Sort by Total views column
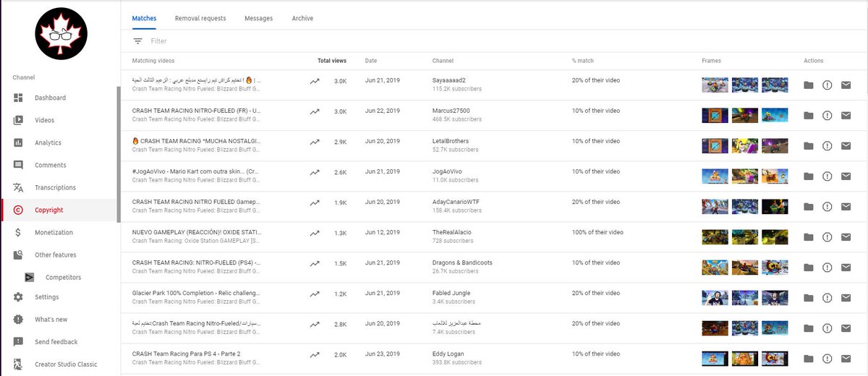The image size is (868, 376). pos(332,61)
